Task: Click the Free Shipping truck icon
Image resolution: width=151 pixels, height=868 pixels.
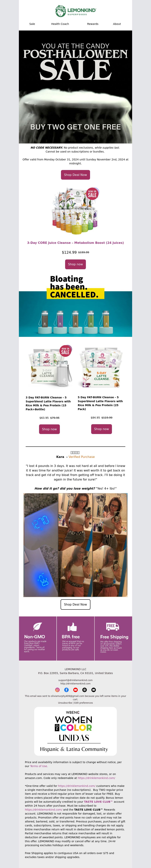Action: click(112, 626)
